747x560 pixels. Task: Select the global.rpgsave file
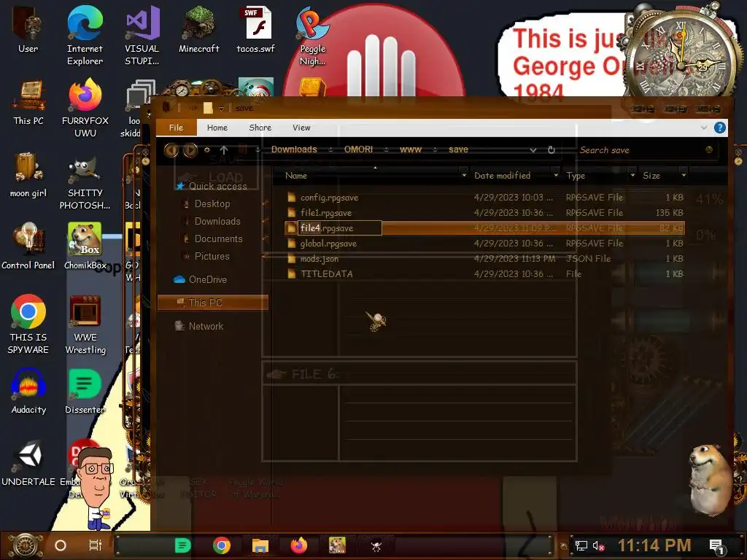pyautogui.click(x=484, y=244)
